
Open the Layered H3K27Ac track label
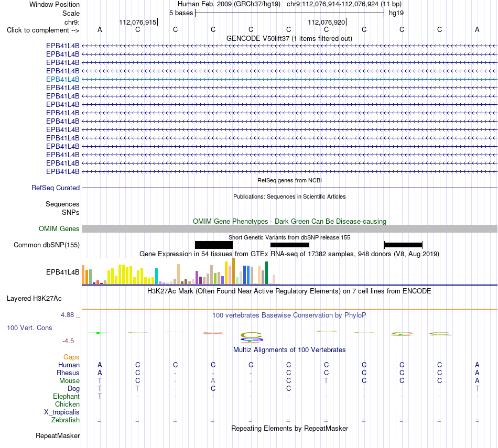[x=34, y=299]
